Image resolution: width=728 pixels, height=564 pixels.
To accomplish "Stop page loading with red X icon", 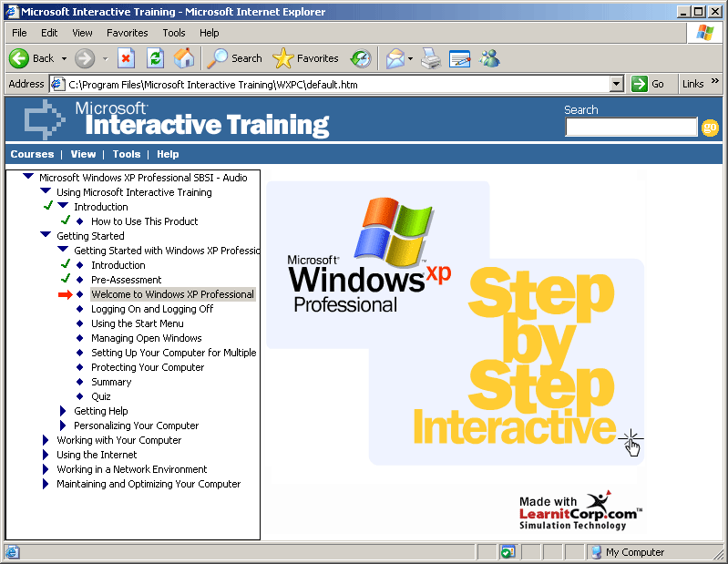I will point(126,58).
